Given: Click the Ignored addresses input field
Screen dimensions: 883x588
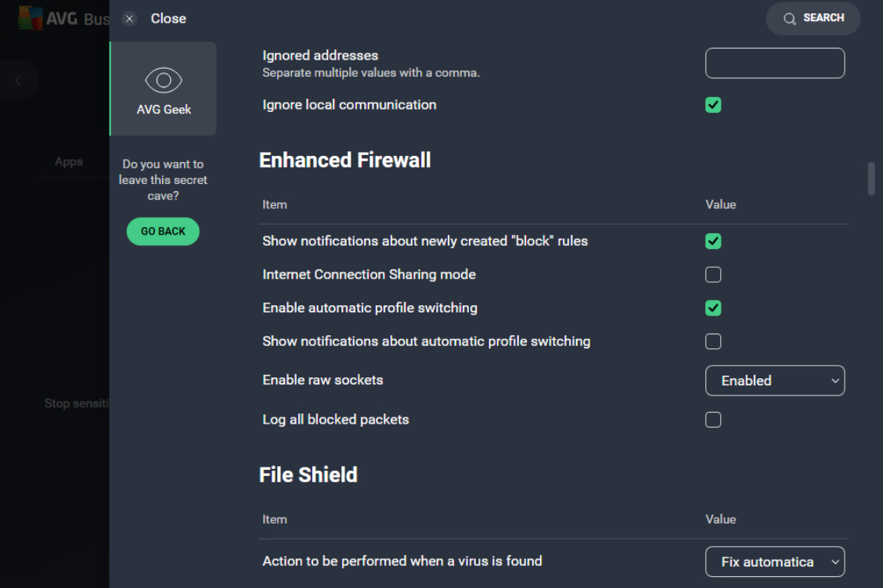Looking at the screenshot, I should (774, 63).
